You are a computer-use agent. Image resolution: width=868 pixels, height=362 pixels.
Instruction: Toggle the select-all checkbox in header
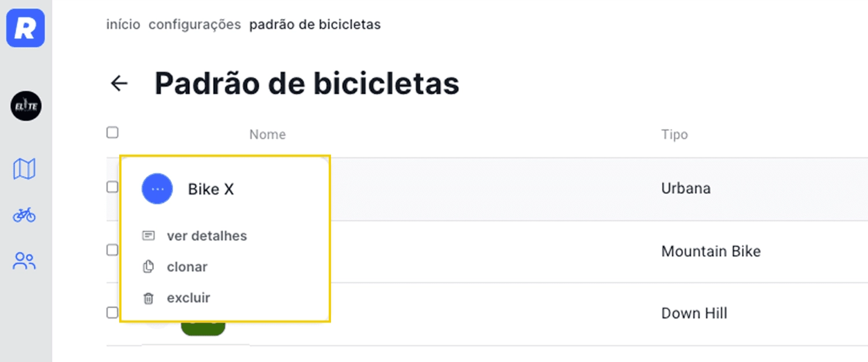pos(112,133)
